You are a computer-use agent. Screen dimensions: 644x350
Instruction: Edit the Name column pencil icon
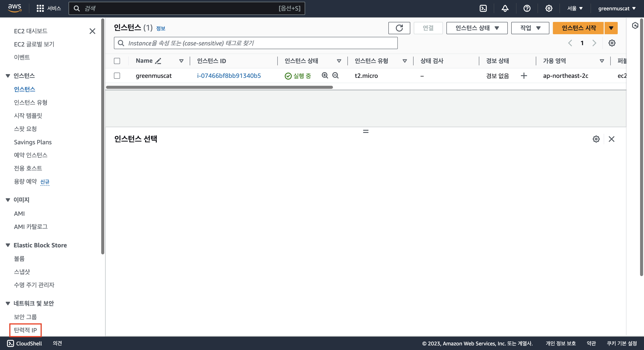tap(158, 61)
